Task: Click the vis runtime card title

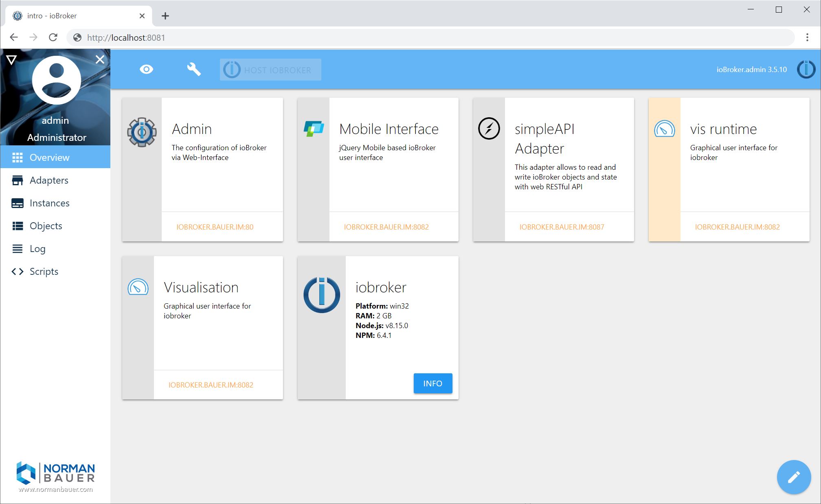Action: point(724,129)
